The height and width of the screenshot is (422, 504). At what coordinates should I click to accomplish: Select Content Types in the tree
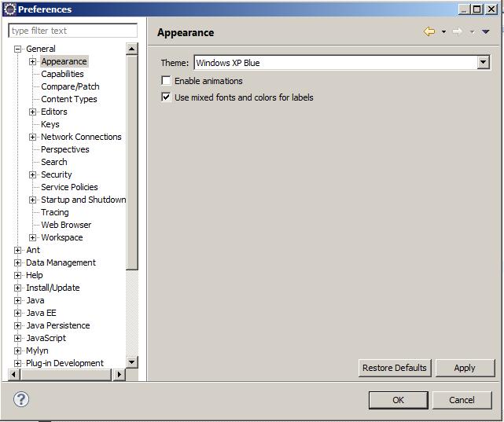click(69, 99)
